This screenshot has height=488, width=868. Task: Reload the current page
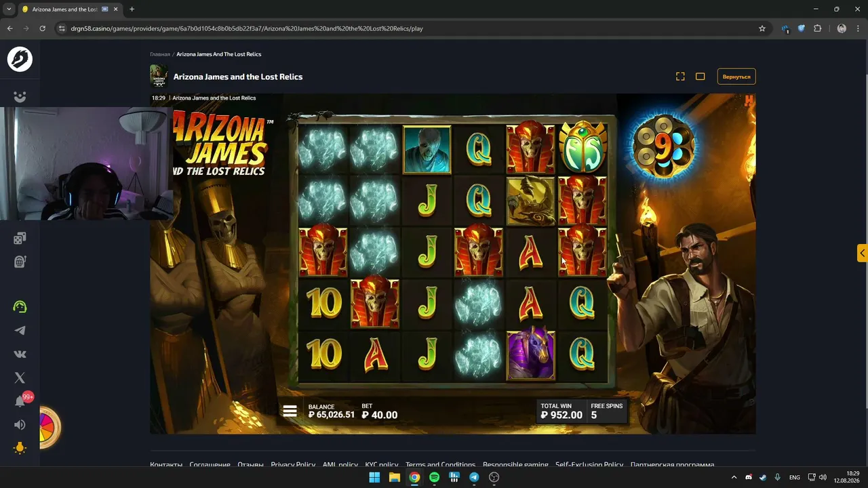pyautogui.click(x=43, y=28)
